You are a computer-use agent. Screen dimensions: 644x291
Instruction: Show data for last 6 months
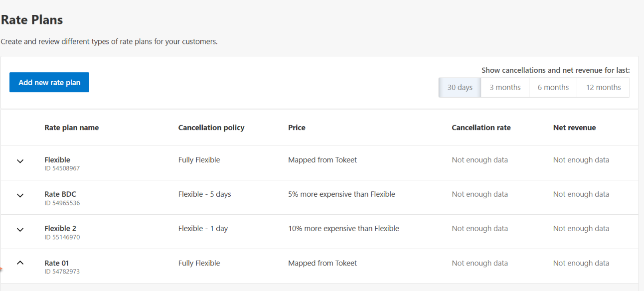coord(553,87)
